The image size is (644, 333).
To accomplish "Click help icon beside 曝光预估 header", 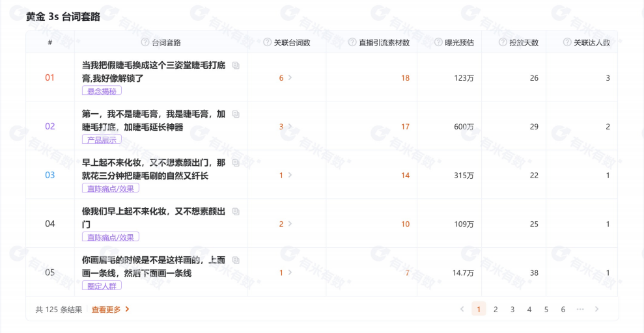I will (438, 42).
